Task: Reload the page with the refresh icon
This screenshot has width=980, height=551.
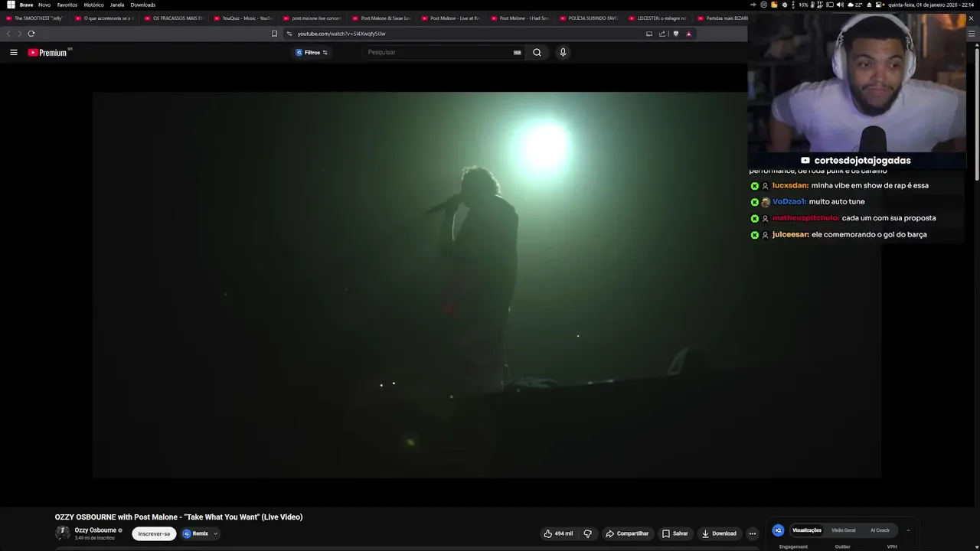Action: coord(31,34)
